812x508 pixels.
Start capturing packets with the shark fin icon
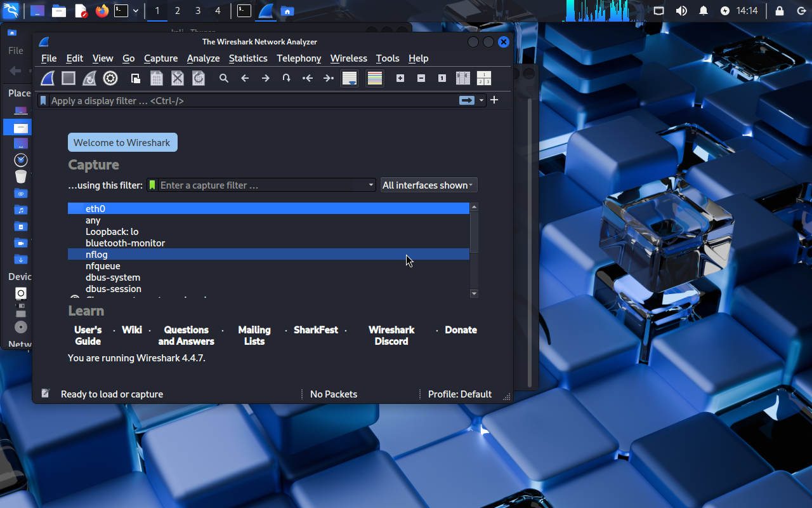point(48,78)
